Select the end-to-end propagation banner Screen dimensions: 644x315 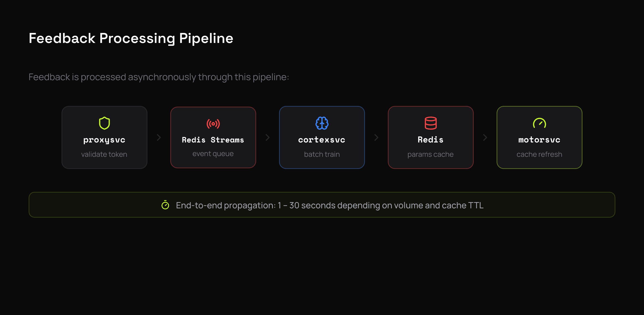pyautogui.click(x=322, y=205)
